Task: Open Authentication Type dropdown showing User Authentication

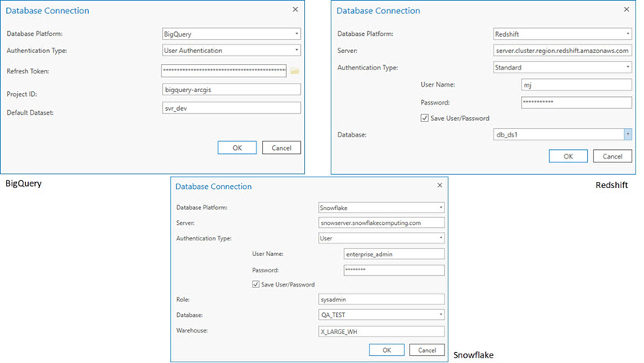Action: (232, 50)
